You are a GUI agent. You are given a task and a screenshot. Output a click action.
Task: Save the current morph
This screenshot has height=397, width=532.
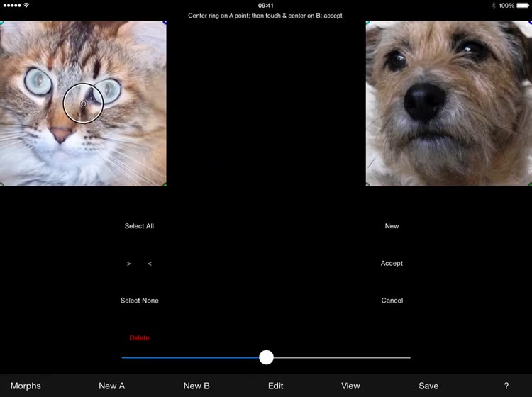[428, 386]
